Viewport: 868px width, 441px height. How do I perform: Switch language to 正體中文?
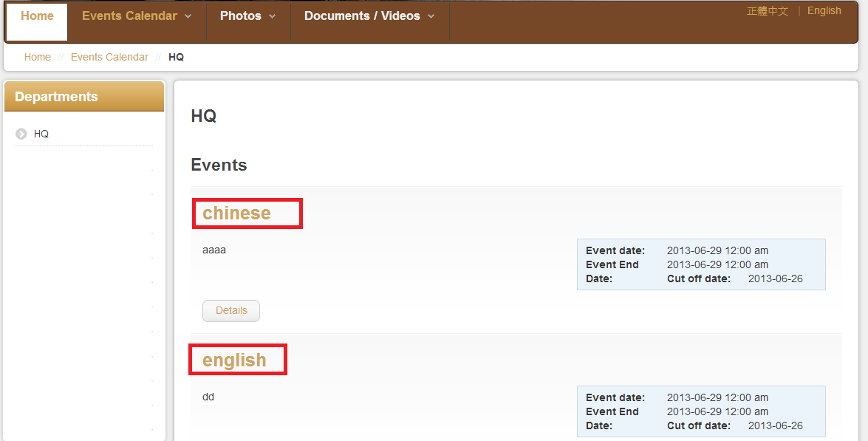click(x=768, y=11)
